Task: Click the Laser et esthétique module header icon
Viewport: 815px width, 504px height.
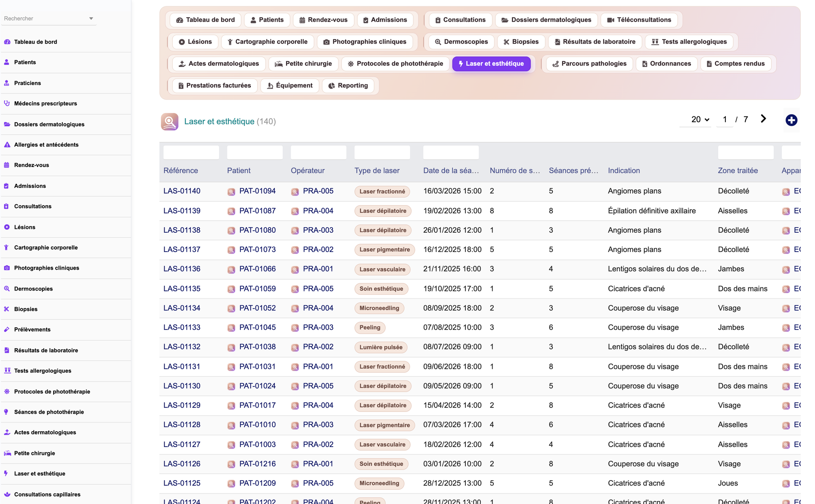Action: pos(170,122)
